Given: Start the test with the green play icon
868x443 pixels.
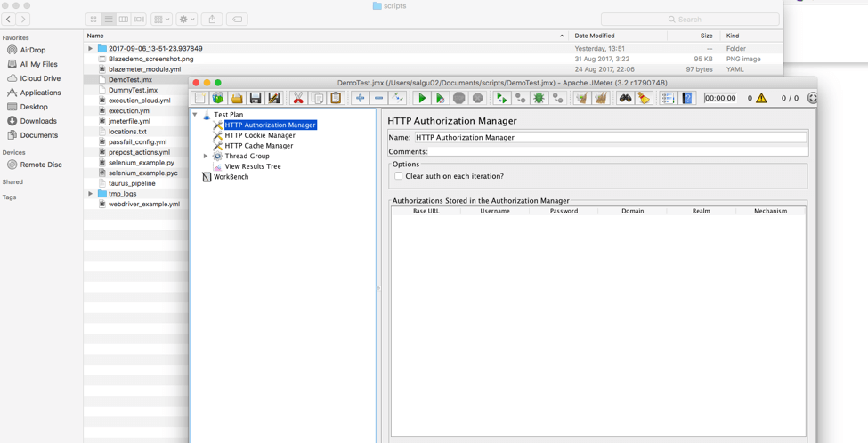Looking at the screenshot, I should coord(422,99).
